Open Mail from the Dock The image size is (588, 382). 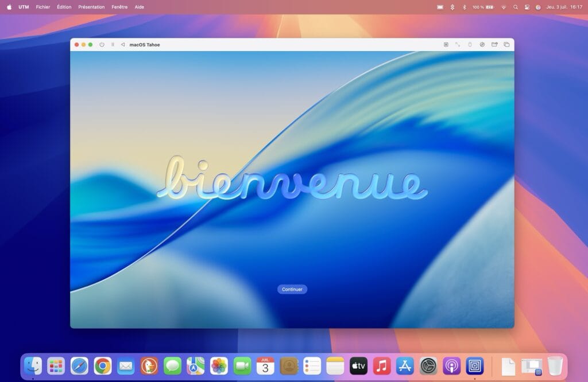[126, 366]
